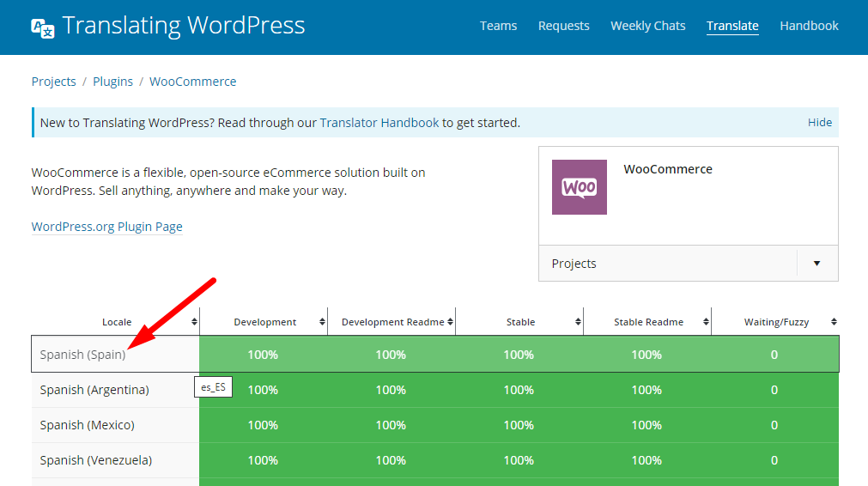Go to Plugins breadcrumb link
The width and height of the screenshot is (868, 486).
tap(113, 82)
